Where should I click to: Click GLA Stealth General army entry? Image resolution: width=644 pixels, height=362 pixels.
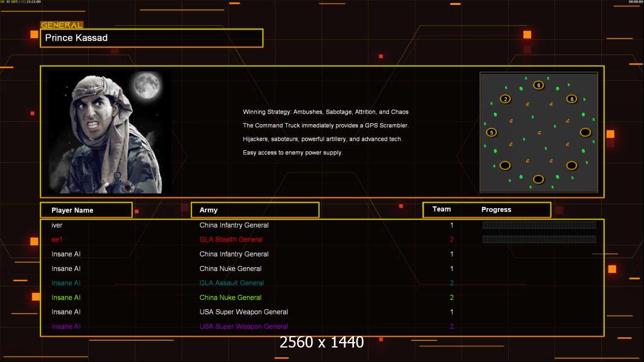point(231,240)
